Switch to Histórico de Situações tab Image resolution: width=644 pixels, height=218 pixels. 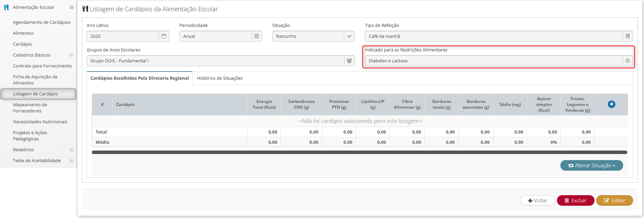220,78
